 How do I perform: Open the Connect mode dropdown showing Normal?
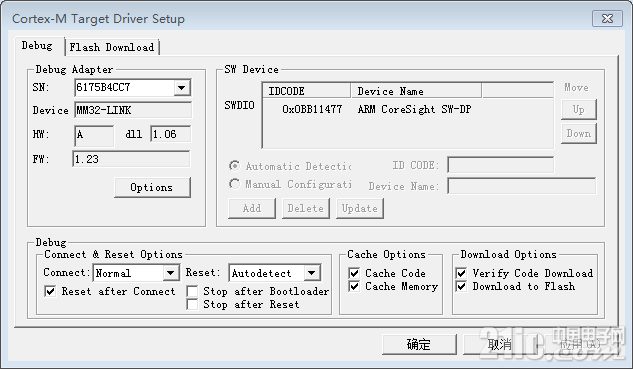coord(136,273)
